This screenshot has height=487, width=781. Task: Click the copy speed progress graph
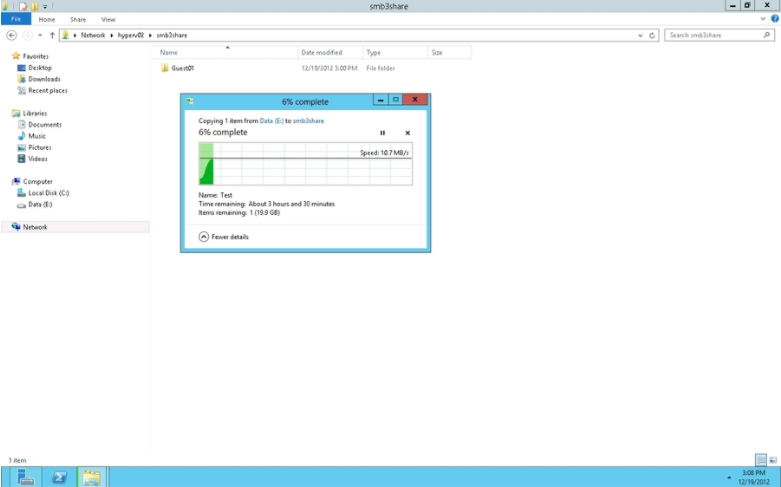[305, 164]
